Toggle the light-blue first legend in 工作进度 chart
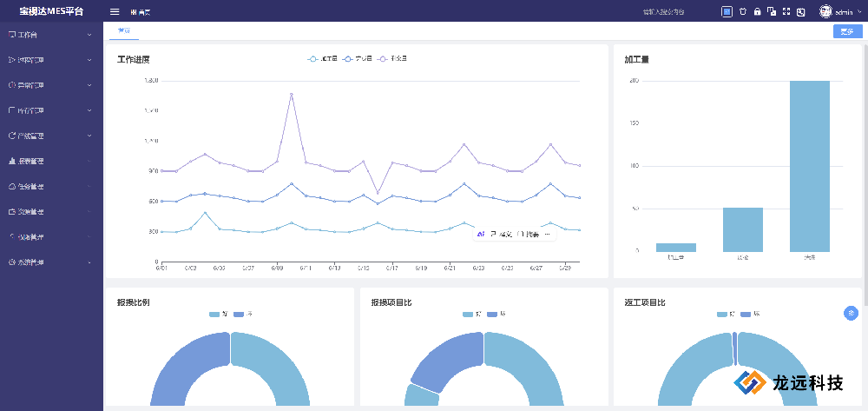Image resolution: width=868 pixels, height=411 pixels. (x=322, y=59)
